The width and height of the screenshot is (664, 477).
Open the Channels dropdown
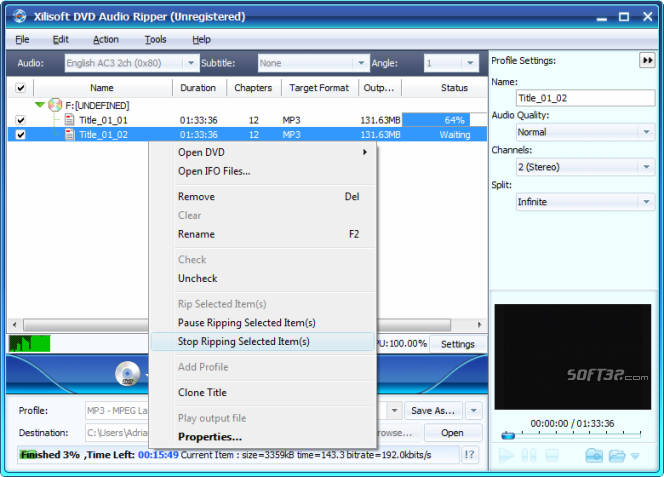coord(647,167)
